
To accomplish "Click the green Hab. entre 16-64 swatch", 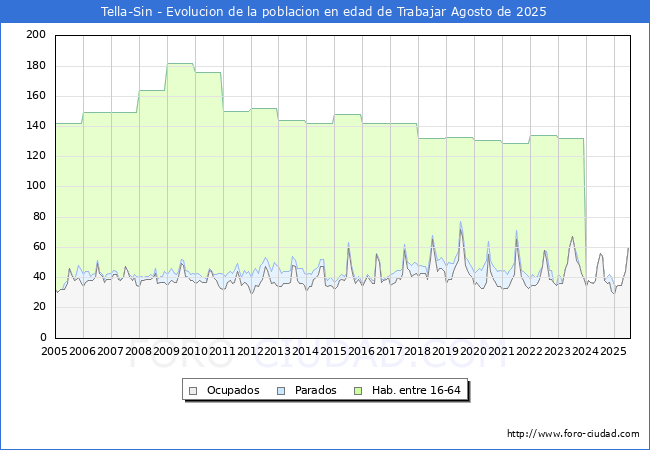I will 358,391.
